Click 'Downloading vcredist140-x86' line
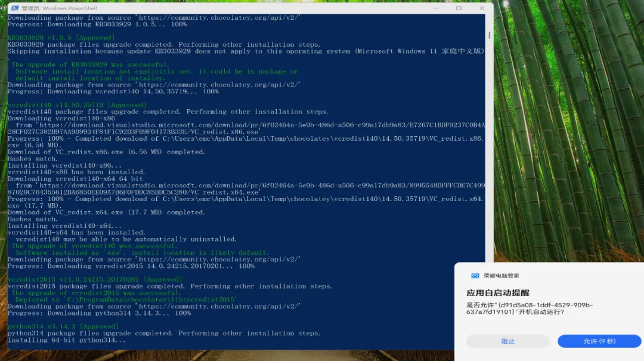The image size is (644, 361). (61, 118)
